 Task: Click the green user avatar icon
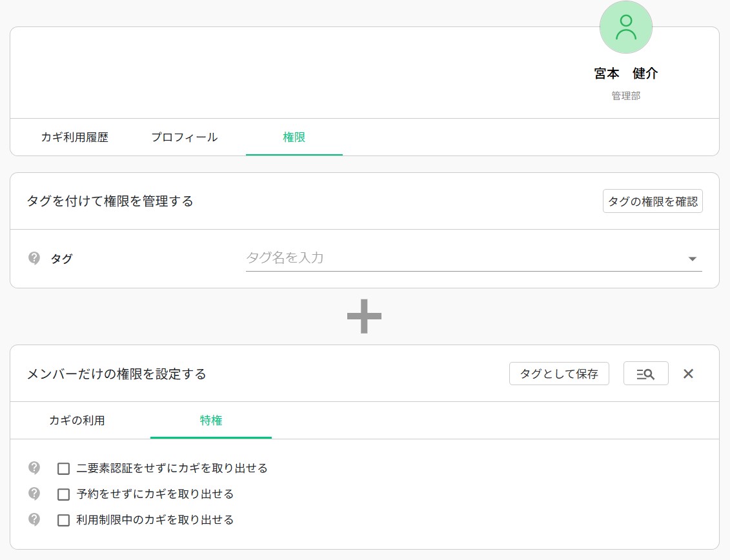click(625, 27)
